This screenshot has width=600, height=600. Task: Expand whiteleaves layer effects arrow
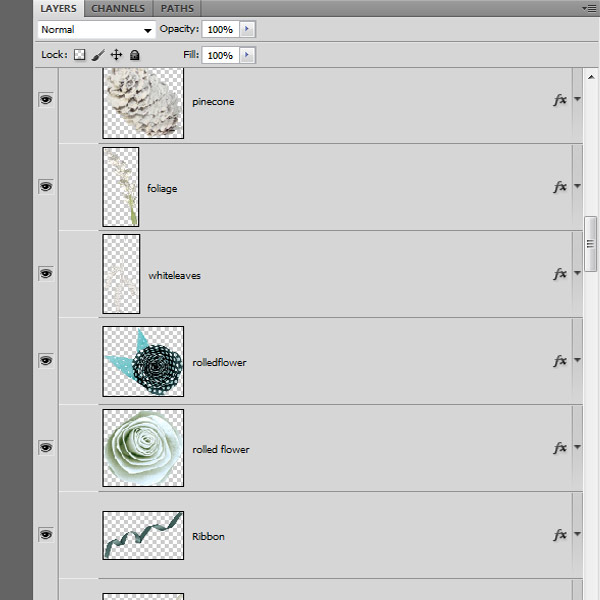point(577,273)
